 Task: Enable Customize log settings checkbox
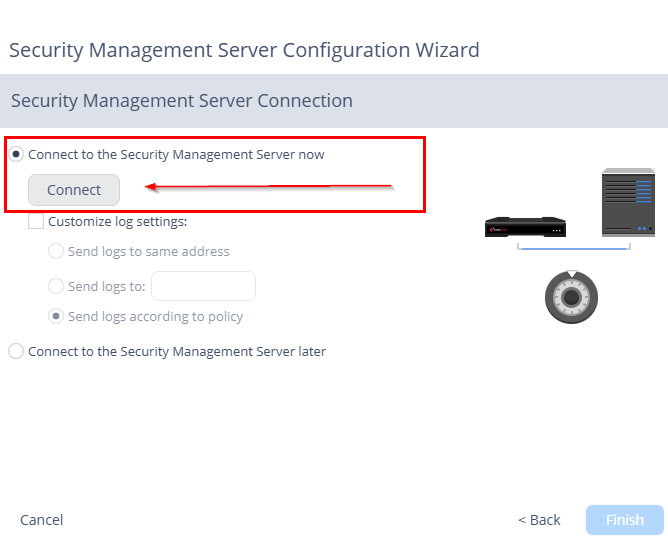(36, 221)
